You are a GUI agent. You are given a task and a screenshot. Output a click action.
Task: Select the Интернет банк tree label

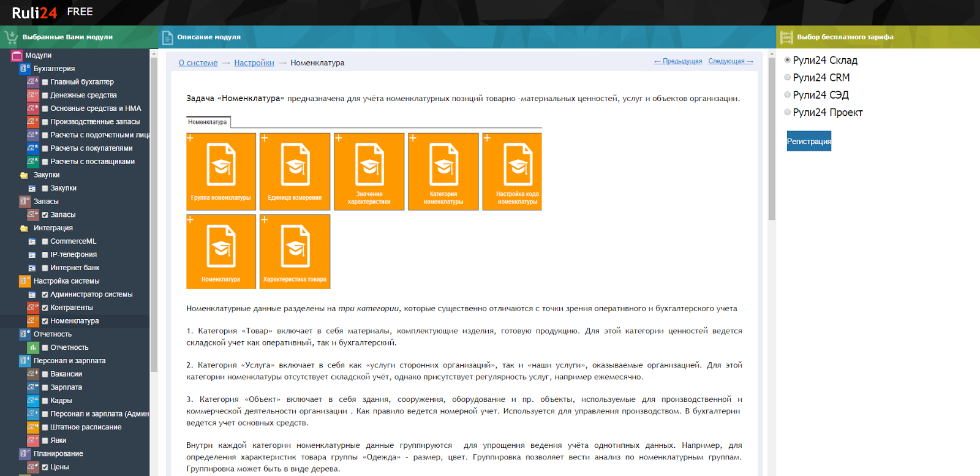click(75, 268)
